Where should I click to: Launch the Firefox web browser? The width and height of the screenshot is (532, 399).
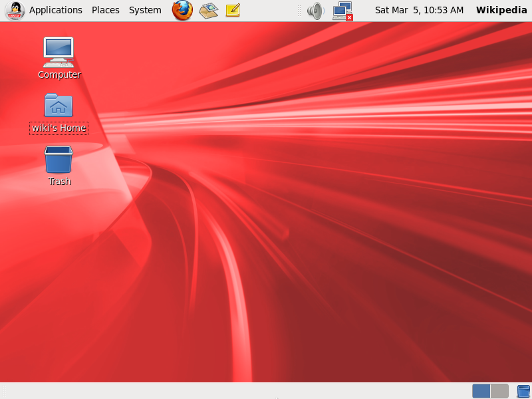(x=182, y=10)
